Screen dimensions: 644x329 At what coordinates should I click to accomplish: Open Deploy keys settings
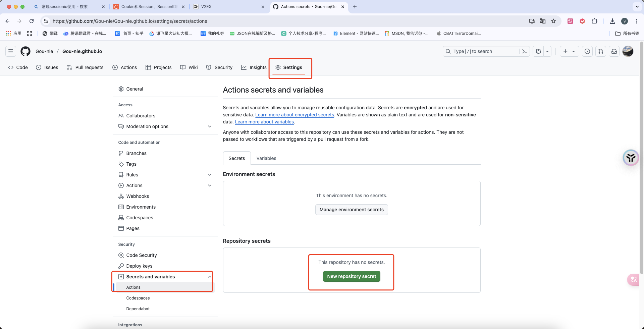[165, 266]
